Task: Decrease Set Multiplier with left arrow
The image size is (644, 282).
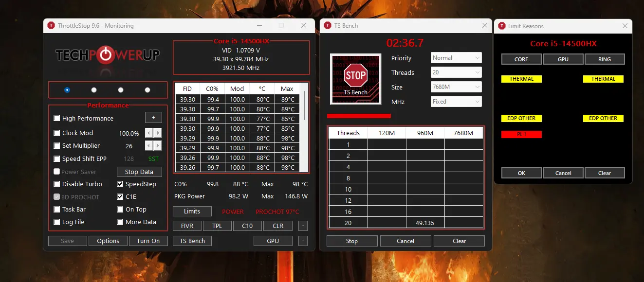Action: click(149, 145)
